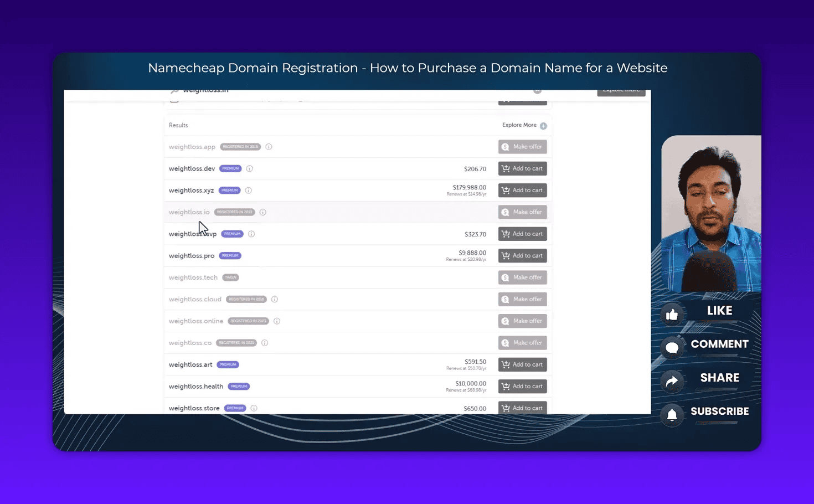Click the search magnifier icon in the search bar
The height and width of the screenshot is (504, 814).
(x=174, y=89)
